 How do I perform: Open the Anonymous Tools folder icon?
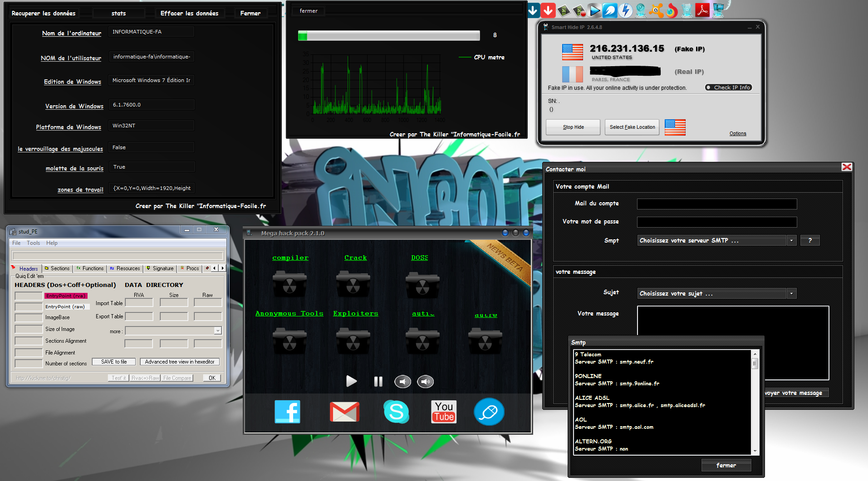(289, 341)
